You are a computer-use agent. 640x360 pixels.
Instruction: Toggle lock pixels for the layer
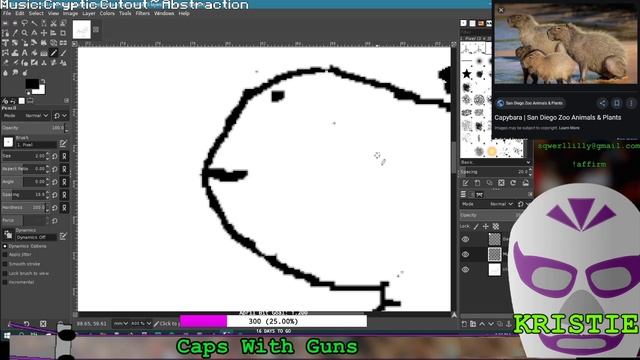pos(476,226)
